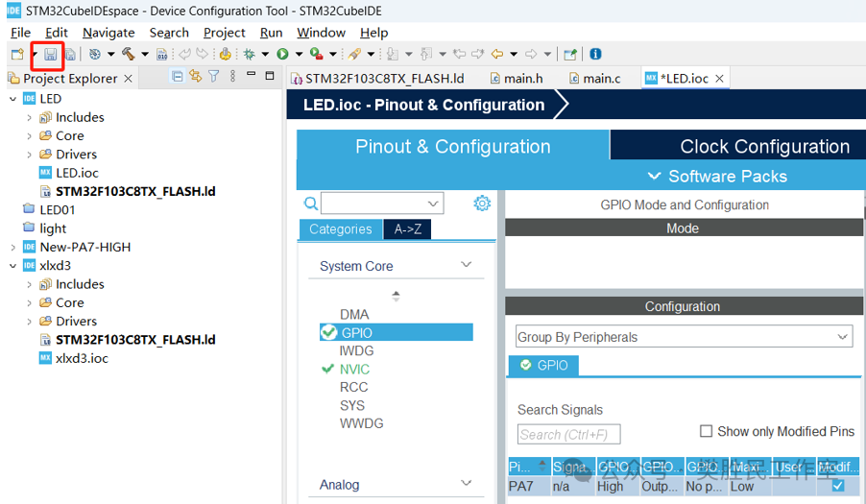Expand the New-PA7-HIGH project
Screen dimensions: 866x504
coord(13,248)
